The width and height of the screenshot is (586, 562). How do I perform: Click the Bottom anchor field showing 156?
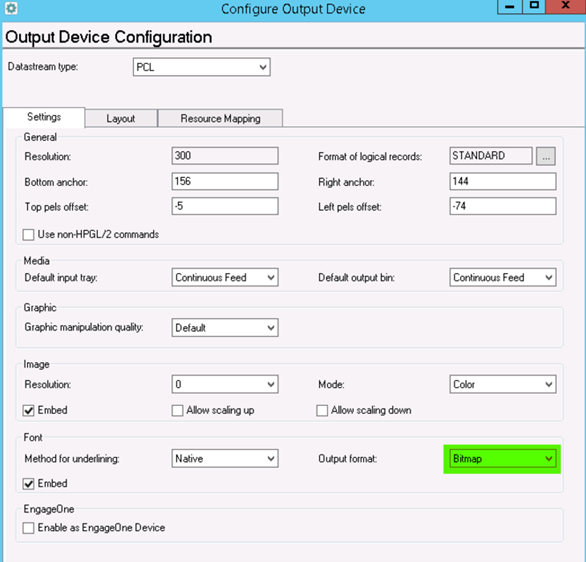(225, 181)
